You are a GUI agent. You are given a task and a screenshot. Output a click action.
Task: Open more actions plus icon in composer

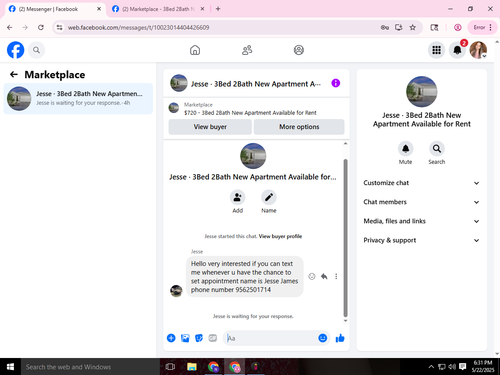point(171,338)
